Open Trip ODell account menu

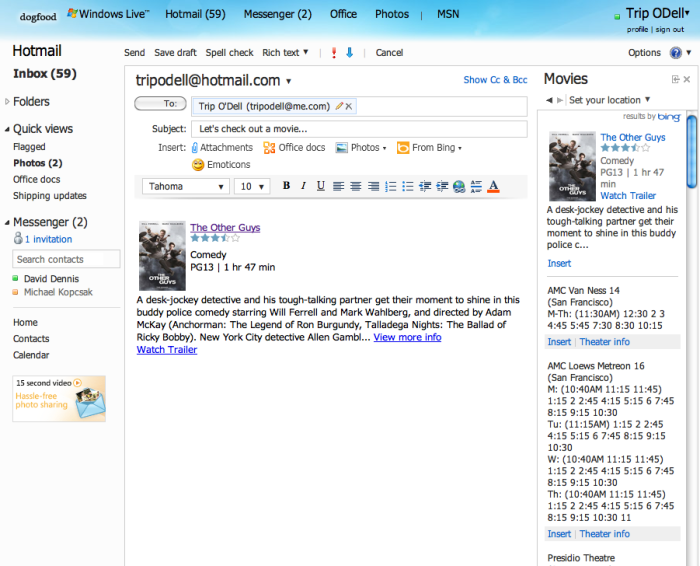(658, 13)
